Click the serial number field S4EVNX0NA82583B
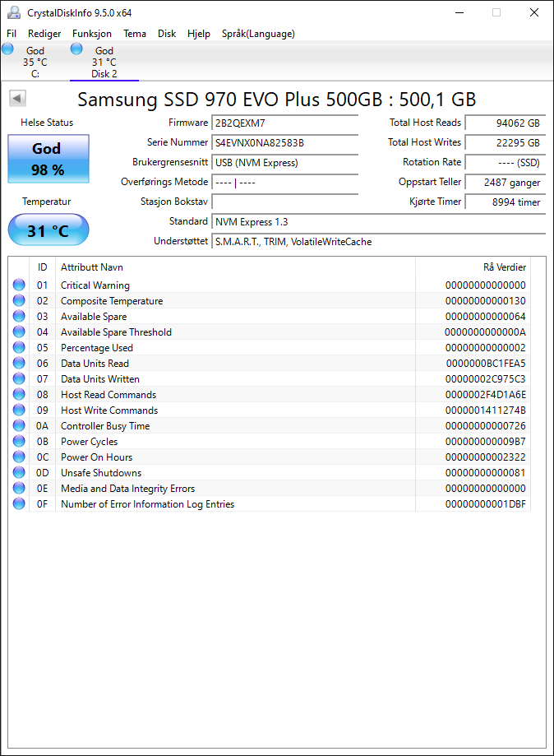Viewport: 554px width, 756px height. (284, 142)
